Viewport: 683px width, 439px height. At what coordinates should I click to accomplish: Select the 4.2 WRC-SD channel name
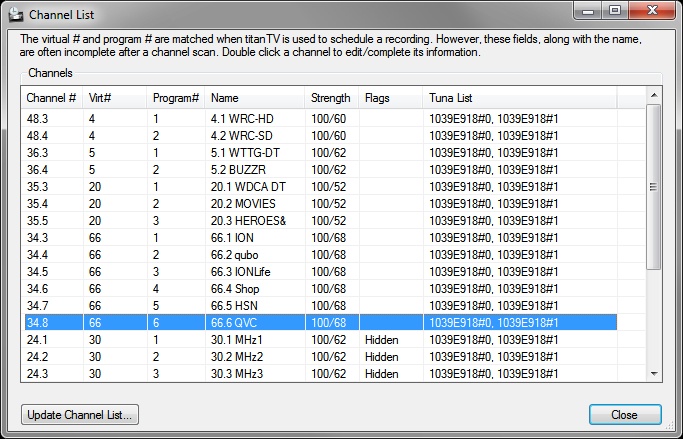point(242,136)
